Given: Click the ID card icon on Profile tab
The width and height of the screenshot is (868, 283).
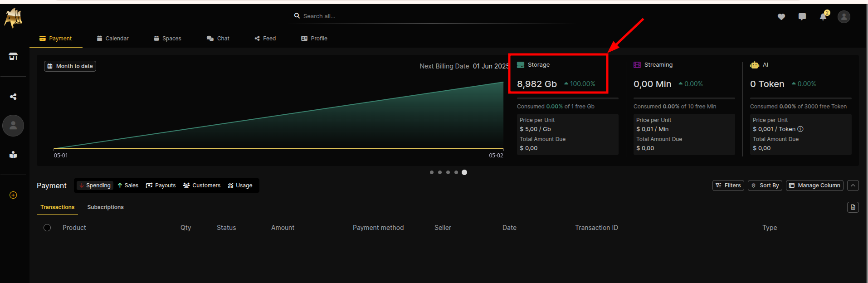Looking at the screenshot, I should 304,39.
